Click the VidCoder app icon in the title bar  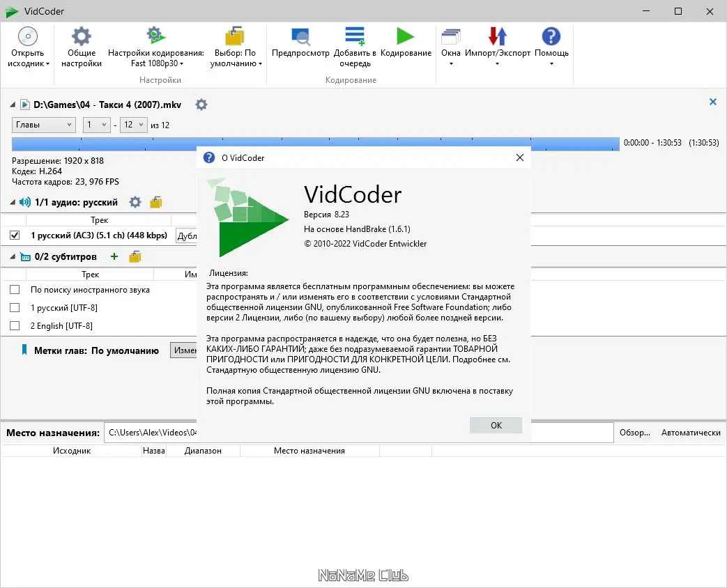[12, 11]
